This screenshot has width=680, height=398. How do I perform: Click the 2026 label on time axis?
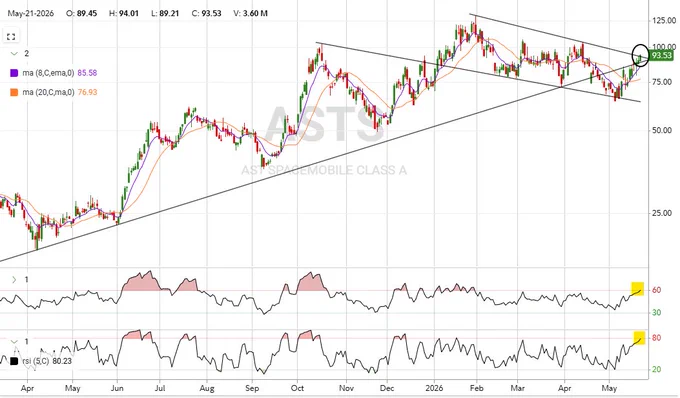pyautogui.click(x=434, y=388)
